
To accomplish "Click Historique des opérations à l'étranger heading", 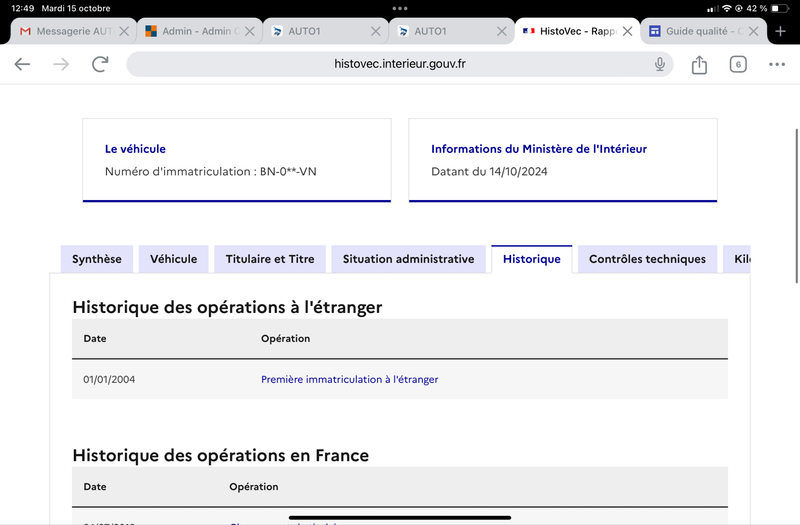I will [x=227, y=307].
